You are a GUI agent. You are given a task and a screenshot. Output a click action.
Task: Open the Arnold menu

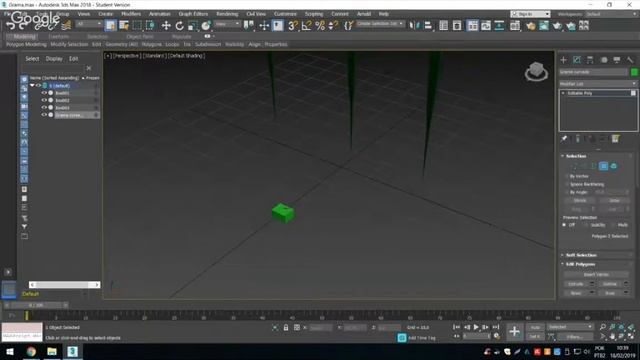364,14
